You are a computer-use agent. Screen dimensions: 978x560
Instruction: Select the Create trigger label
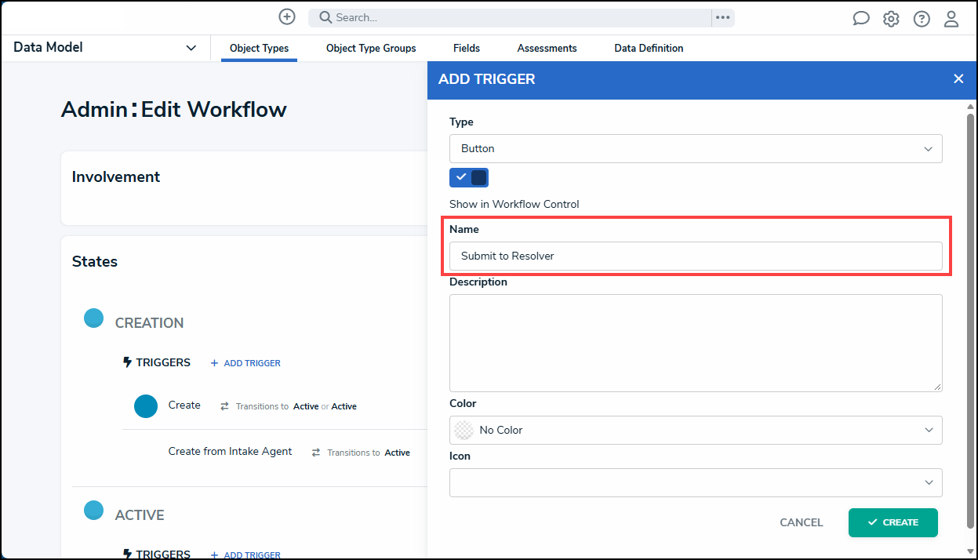click(184, 405)
